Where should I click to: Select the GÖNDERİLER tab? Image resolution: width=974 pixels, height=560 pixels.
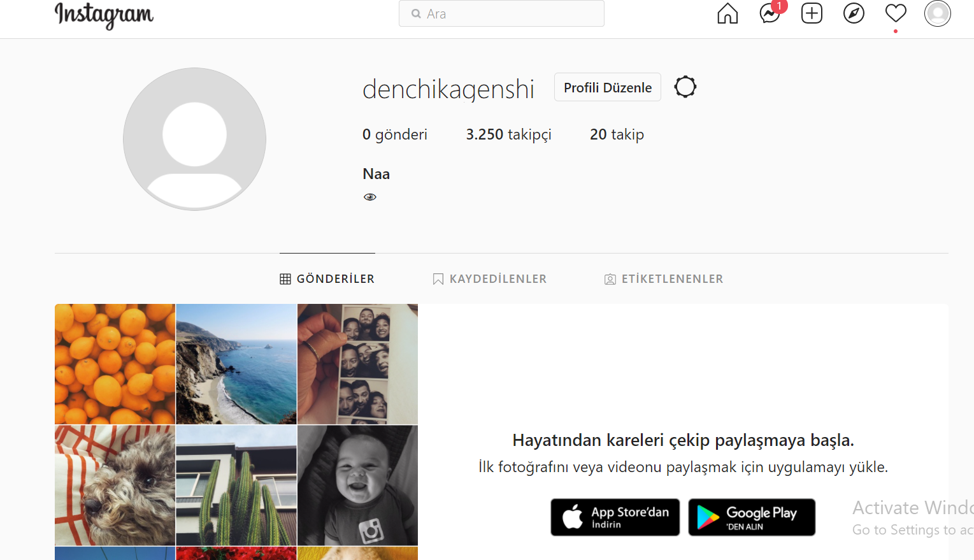coord(327,279)
